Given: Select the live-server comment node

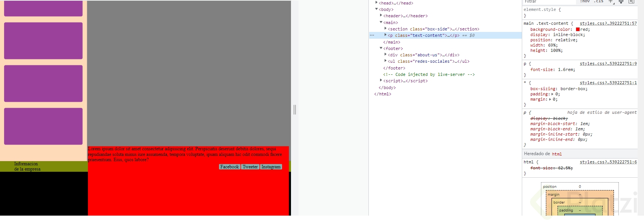Looking at the screenshot, I should pos(429,74).
